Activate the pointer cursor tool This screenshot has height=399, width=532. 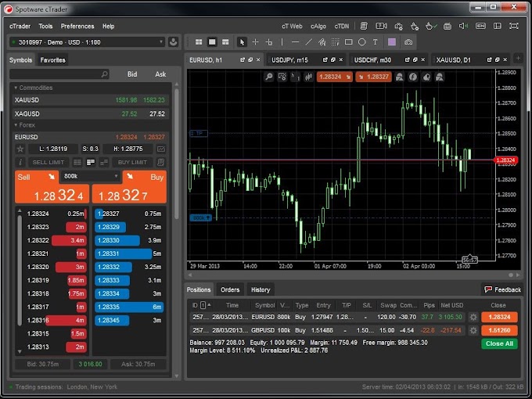coord(242,42)
